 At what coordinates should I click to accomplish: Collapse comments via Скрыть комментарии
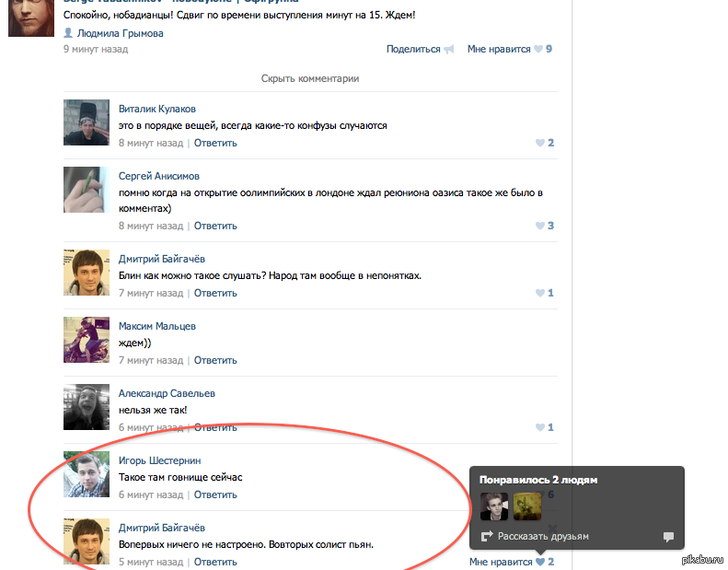point(309,79)
